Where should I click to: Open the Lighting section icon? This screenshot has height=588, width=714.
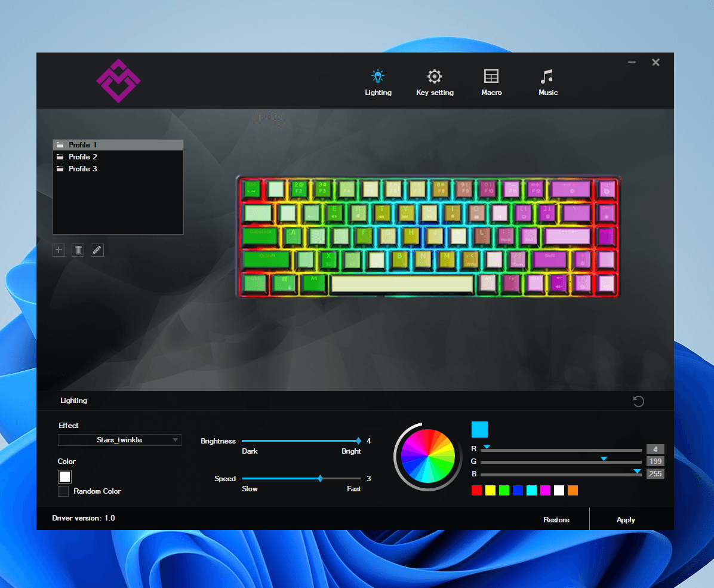tap(378, 76)
